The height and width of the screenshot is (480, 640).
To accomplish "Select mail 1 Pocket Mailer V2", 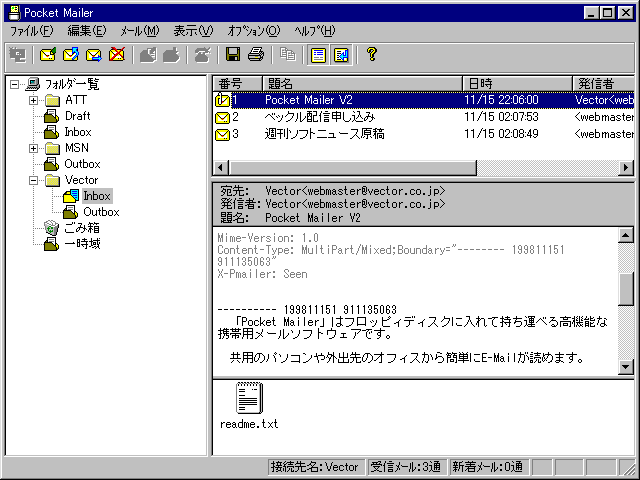I will (x=424, y=100).
